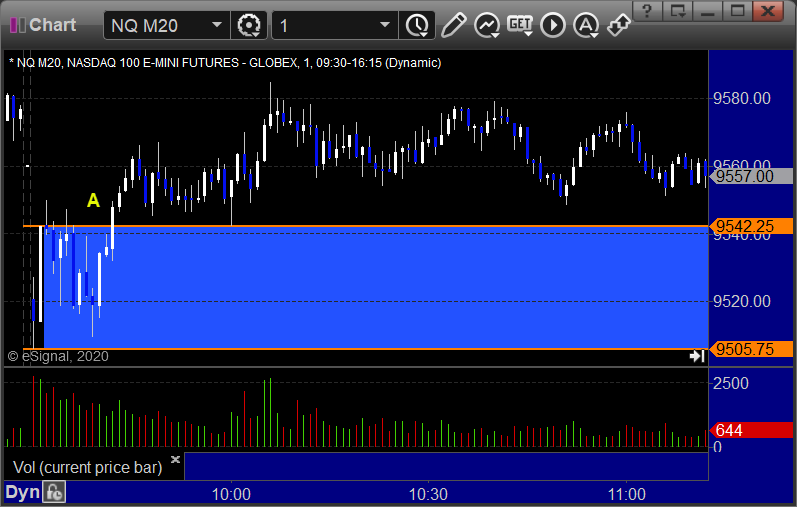Click the gray 9557.00 last price label
Image resolution: width=797 pixels, height=507 pixels.
pos(751,176)
